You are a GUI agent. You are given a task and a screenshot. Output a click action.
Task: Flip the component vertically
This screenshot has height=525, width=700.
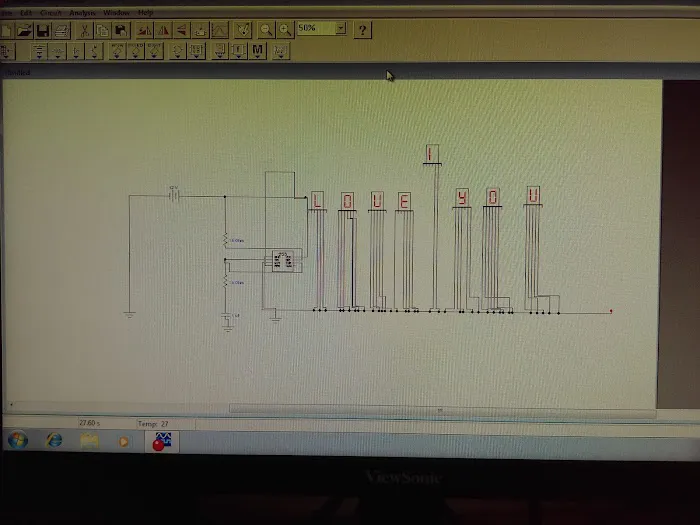[x=182, y=30]
